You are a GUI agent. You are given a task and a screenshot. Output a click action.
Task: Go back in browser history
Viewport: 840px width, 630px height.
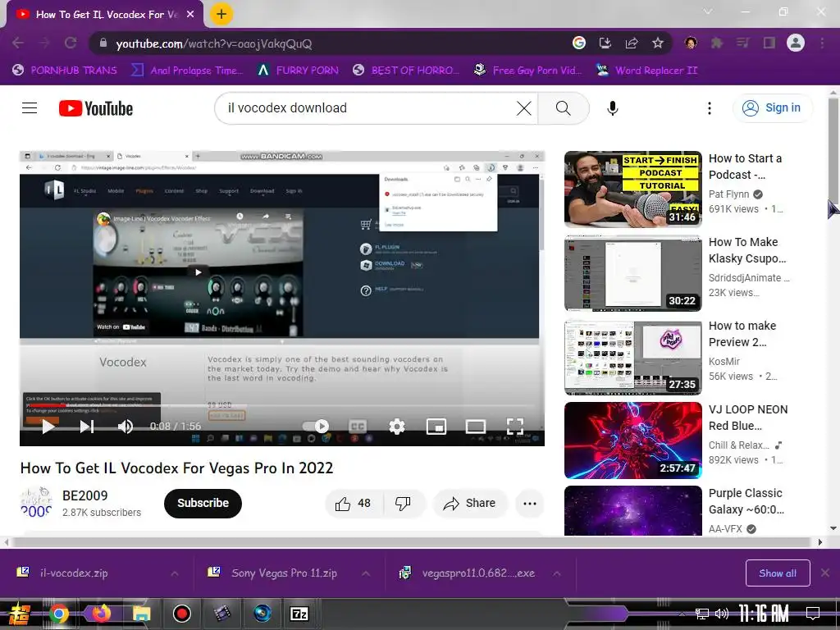(x=18, y=43)
